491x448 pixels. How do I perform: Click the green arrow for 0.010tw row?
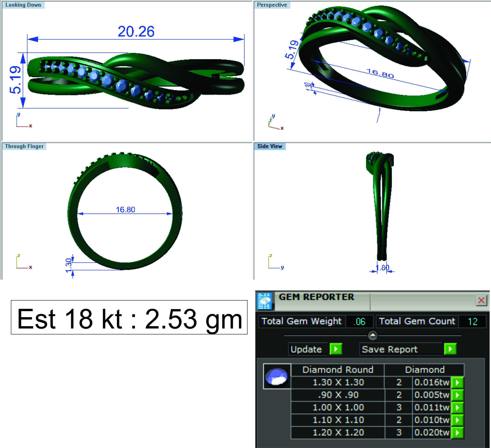click(457, 420)
